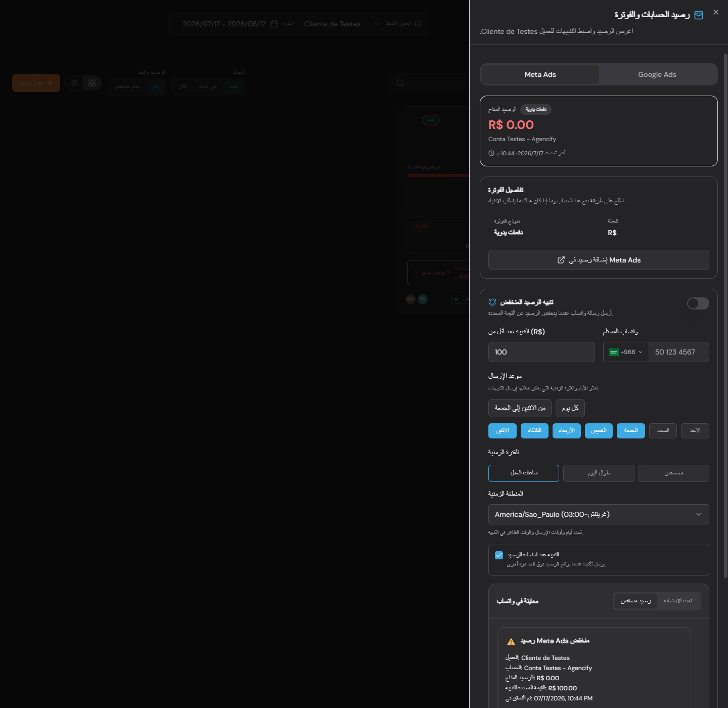Expand the America/Sao_Paulo timezone dropdown
The width and height of the screenshot is (728, 708).
599,514
